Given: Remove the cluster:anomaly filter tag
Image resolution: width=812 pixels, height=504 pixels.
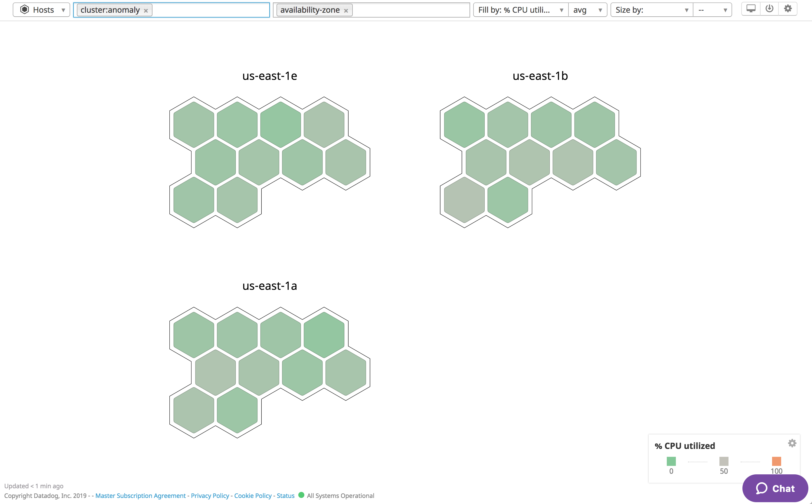Looking at the screenshot, I should pyautogui.click(x=146, y=11).
